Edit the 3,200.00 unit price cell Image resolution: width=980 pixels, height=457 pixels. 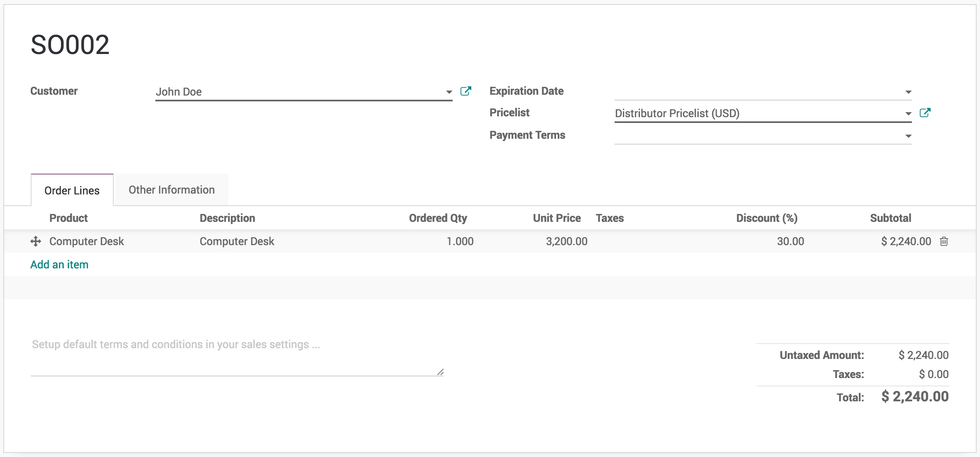[566, 241]
